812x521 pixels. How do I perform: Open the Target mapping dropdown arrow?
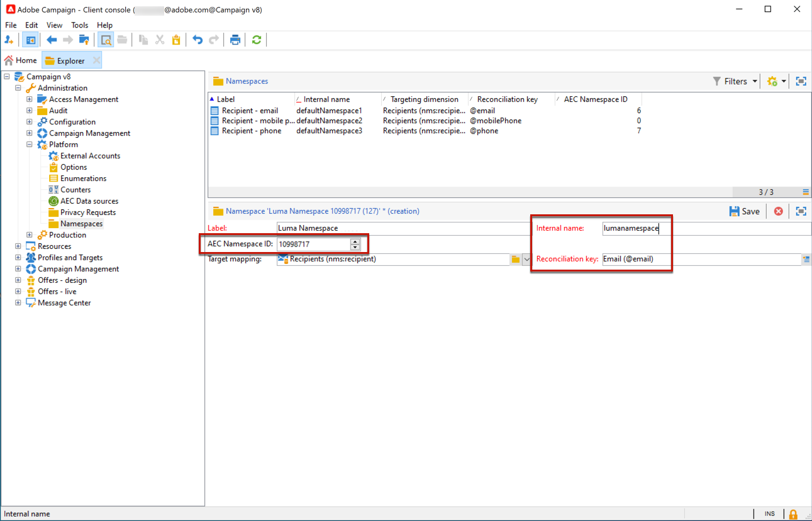pos(526,259)
